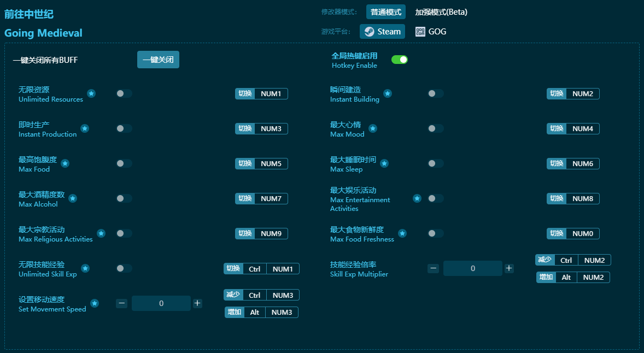Decrease Skill Exp Multiplier with minus button
The image size is (644, 353).
tap(434, 268)
